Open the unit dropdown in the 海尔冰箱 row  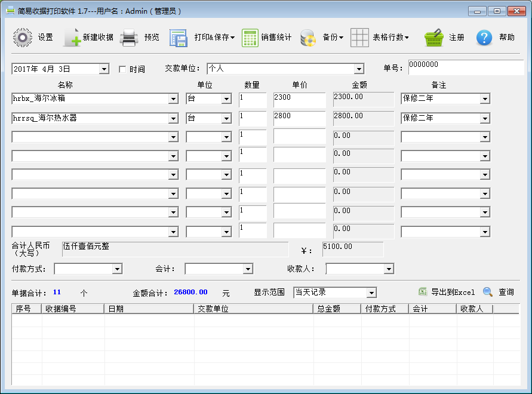point(226,98)
